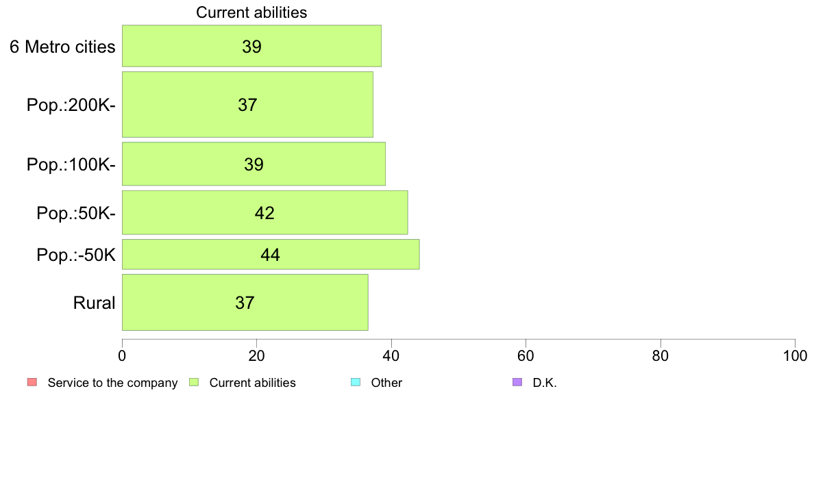Viewport: 814px width, 504px height.
Task: Click the D.K. legend label
Action: (x=545, y=383)
